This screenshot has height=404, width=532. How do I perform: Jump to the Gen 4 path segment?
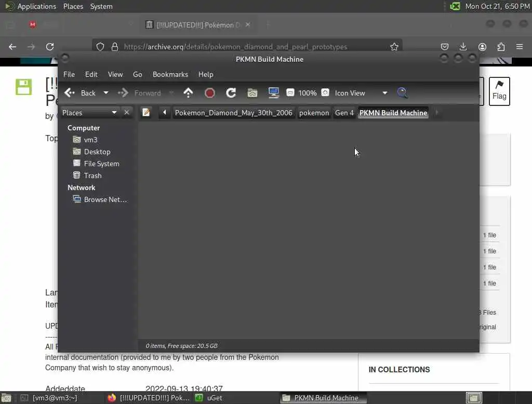point(344,113)
